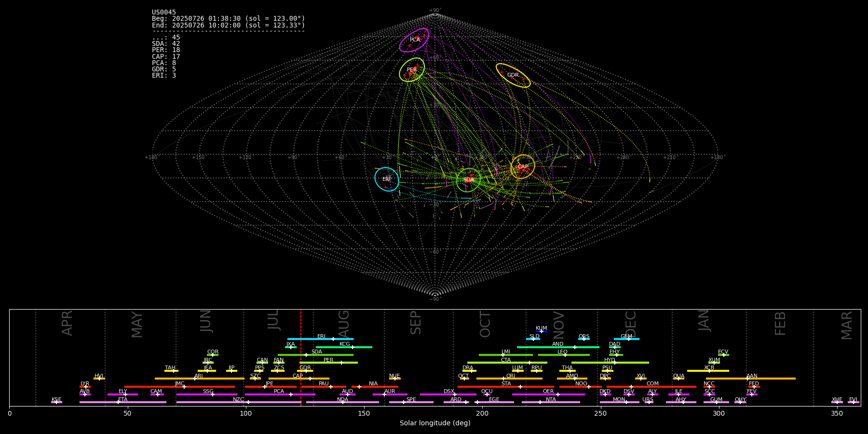Select the 'Beg: 20250726 01:38:30' line
Screen dimensions: 868x434
point(229,19)
